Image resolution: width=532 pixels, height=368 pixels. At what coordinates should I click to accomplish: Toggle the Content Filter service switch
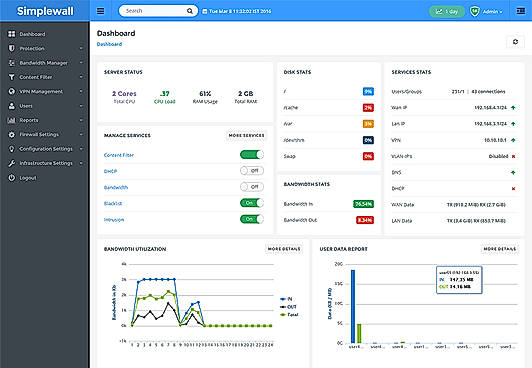click(x=252, y=155)
